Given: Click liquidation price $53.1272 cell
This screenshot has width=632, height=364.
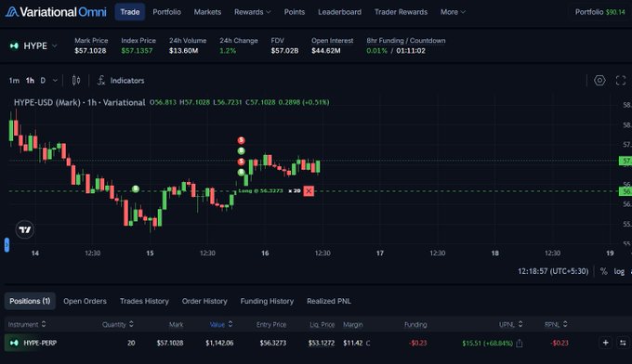Looking at the screenshot, I should point(322,343).
